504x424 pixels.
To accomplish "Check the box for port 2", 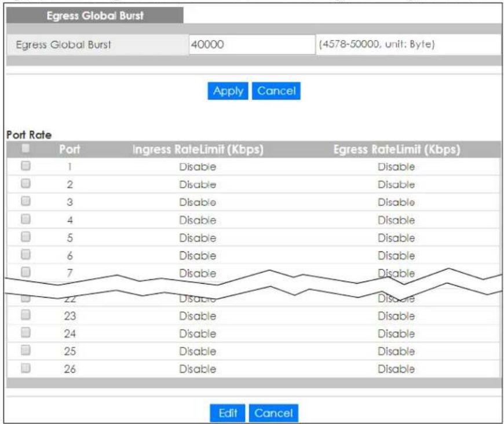I will [25, 184].
